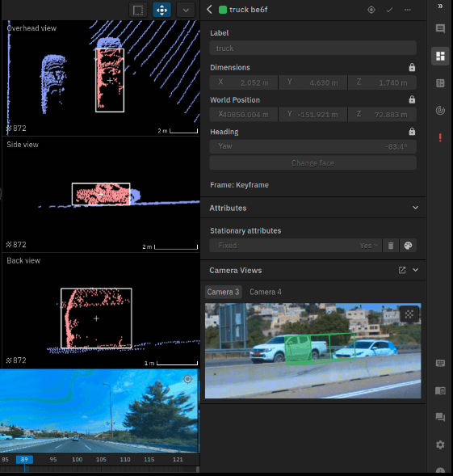Show issues via red exclamation sidebar icon

(440, 137)
